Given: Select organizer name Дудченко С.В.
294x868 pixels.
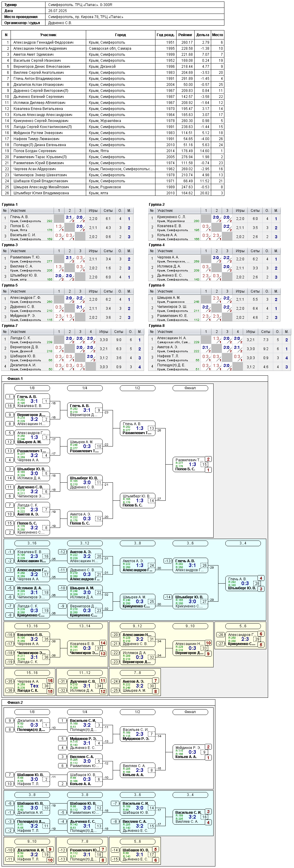Looking at the screenshot, I should coord(60,23).
